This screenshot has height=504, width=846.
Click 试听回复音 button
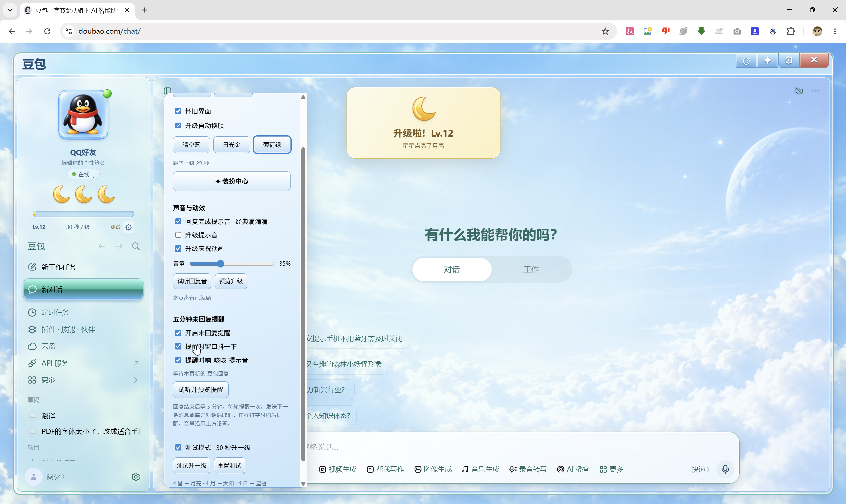[192, 281]
